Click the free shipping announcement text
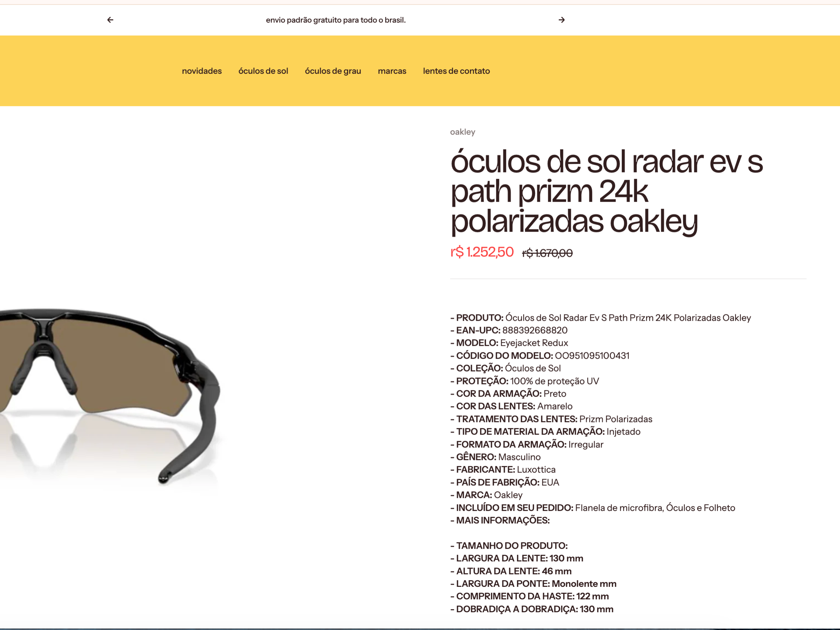840x630 pixels. tap(336, 20)
